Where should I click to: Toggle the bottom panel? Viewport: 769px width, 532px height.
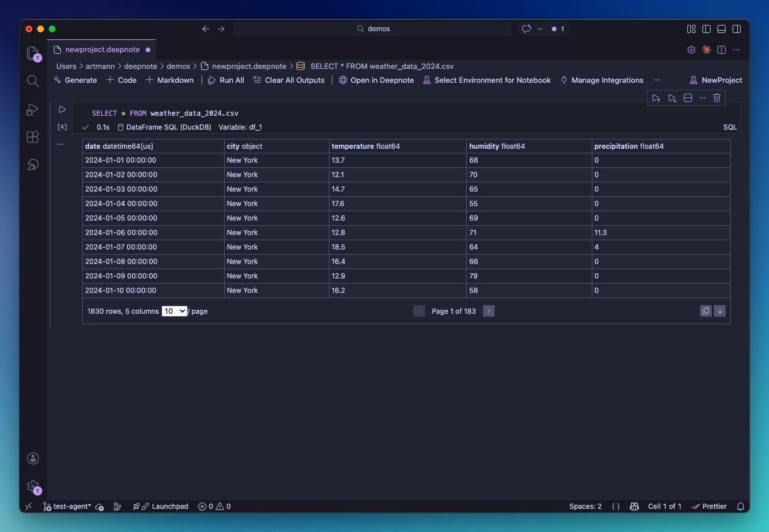click(722, 29)
